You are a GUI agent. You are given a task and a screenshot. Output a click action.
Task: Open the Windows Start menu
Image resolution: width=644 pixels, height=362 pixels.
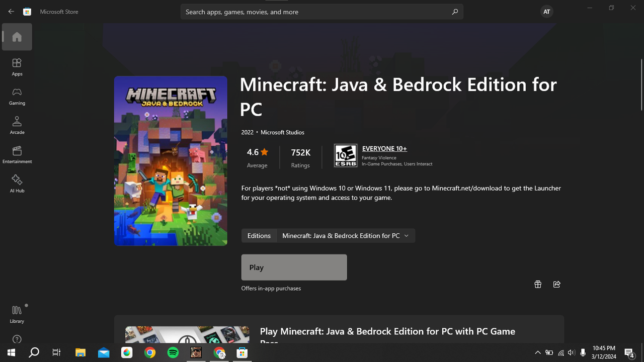11,352
